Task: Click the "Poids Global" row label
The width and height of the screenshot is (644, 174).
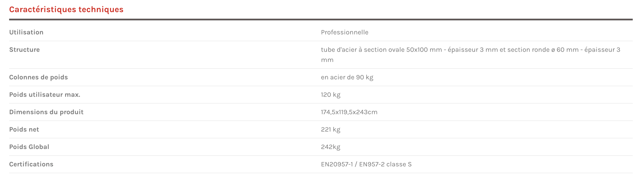Action: point(29,147)
